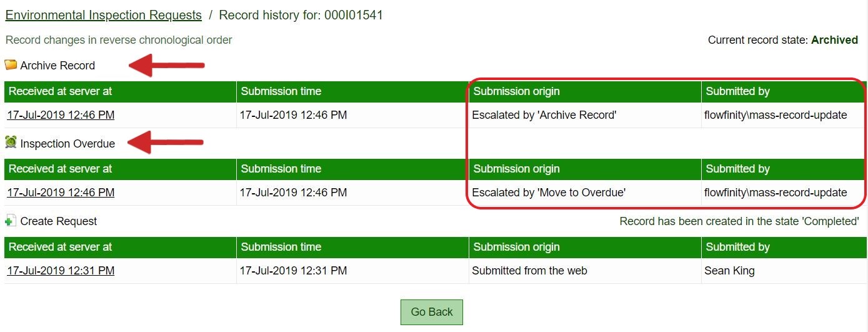Open the 17-Jul-2019 12:31 PM received link

pos(61,271)
